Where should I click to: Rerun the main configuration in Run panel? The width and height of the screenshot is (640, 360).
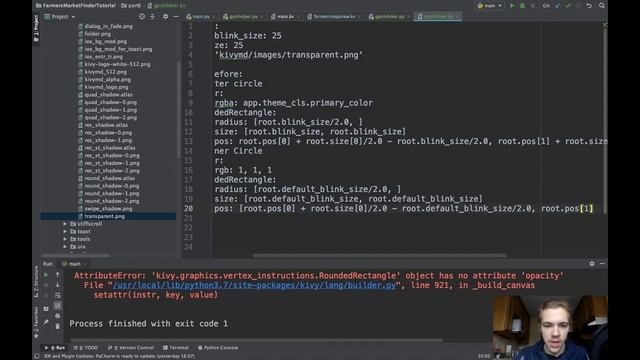coord(46,275)
